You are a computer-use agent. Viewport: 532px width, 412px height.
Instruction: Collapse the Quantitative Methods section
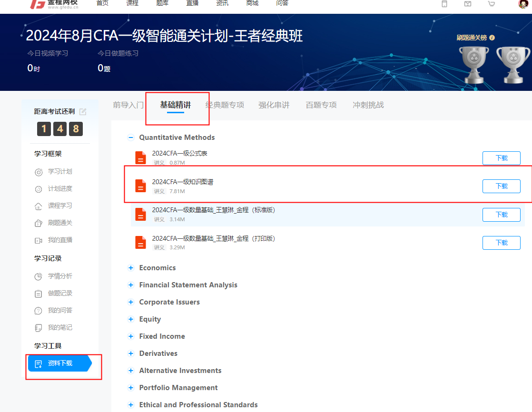[131, 137]
